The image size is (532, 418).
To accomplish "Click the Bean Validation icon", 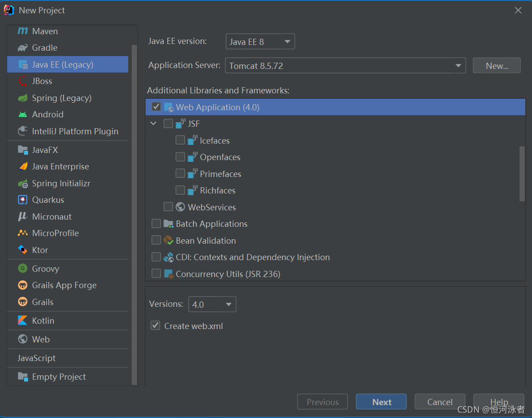I will (x=169, y=241).
